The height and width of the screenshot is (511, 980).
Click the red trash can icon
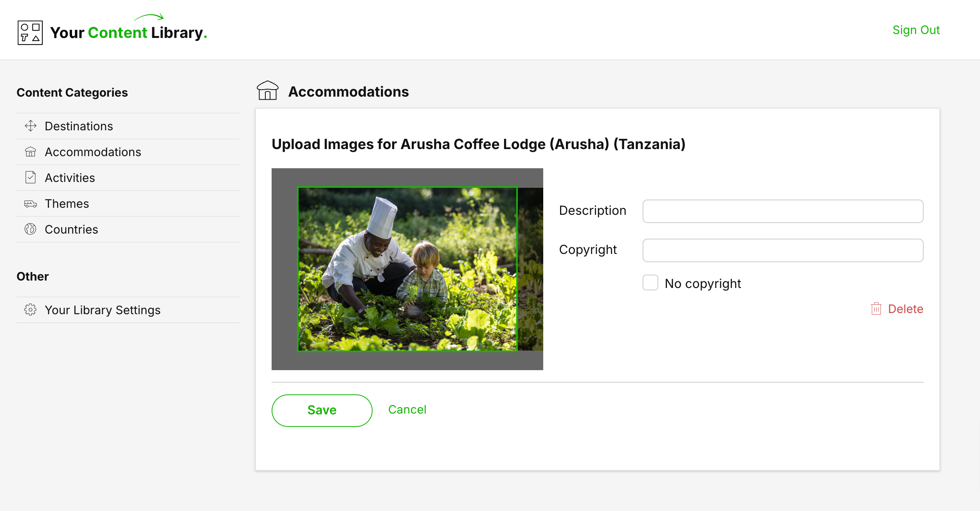(x=876, y=309)
